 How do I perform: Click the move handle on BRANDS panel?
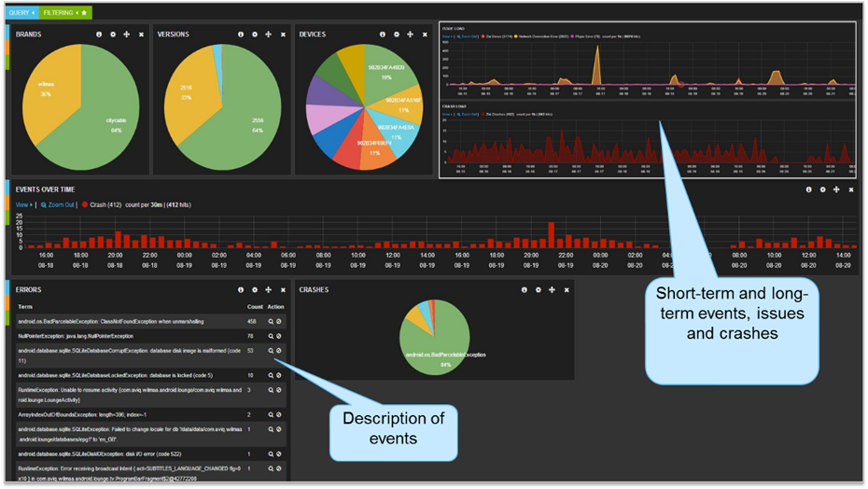[x=127, y=35]
